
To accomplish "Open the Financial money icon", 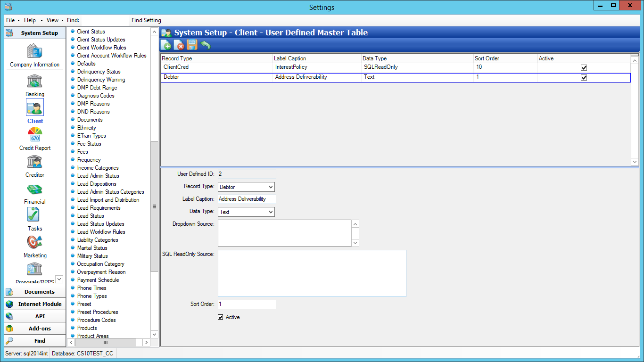I will tap(35, 189).
